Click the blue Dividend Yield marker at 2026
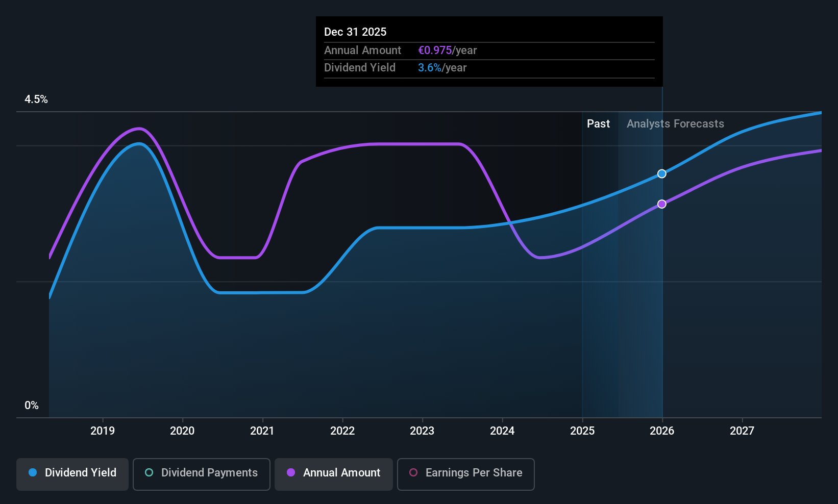 (662, 174)
